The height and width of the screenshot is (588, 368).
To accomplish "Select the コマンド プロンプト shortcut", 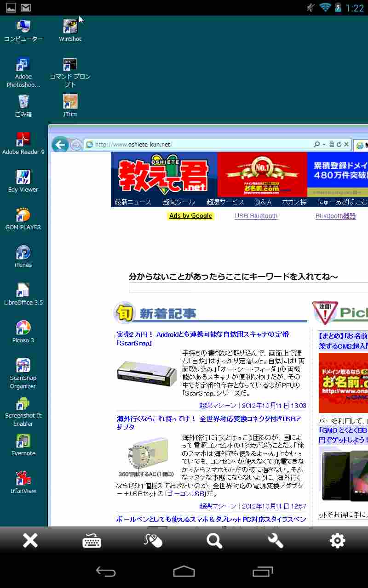I will click(70, 73).
